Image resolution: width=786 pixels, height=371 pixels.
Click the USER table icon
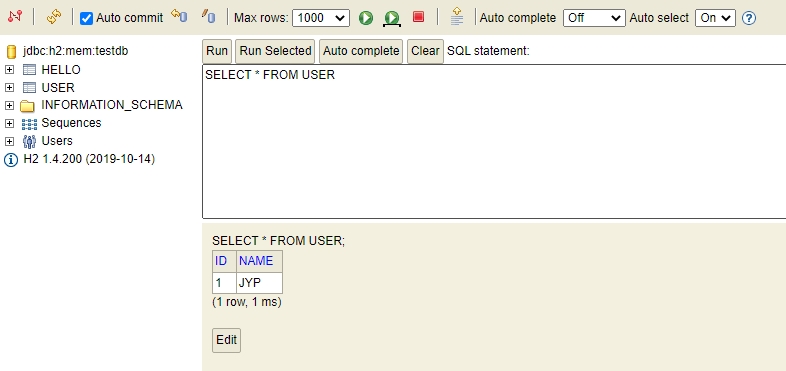coord(30,88)
